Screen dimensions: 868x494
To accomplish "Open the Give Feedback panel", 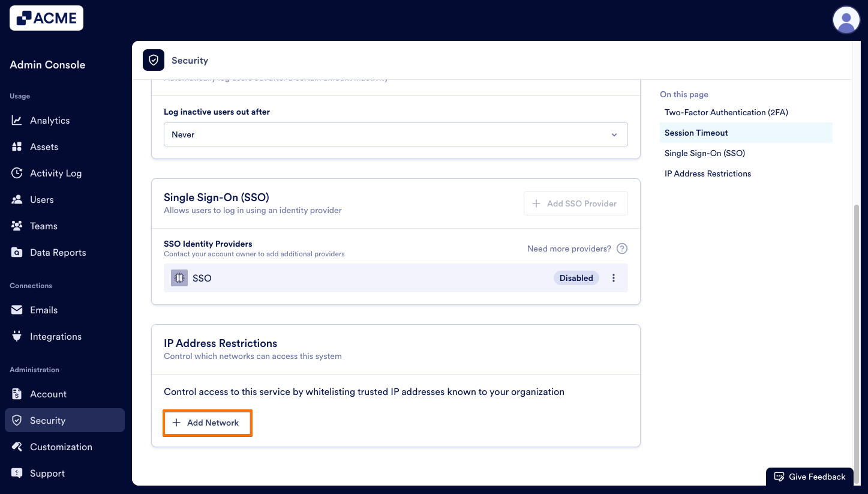I will (809, 476).
